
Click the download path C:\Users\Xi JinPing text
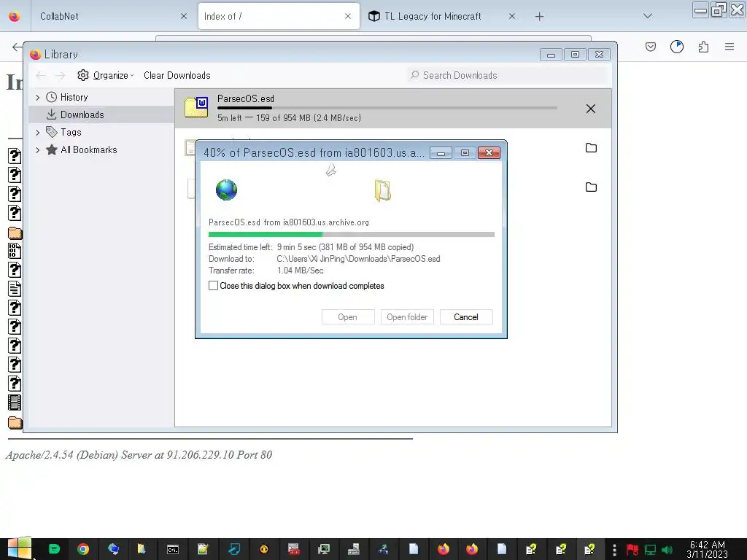click(x=358, y=259)
